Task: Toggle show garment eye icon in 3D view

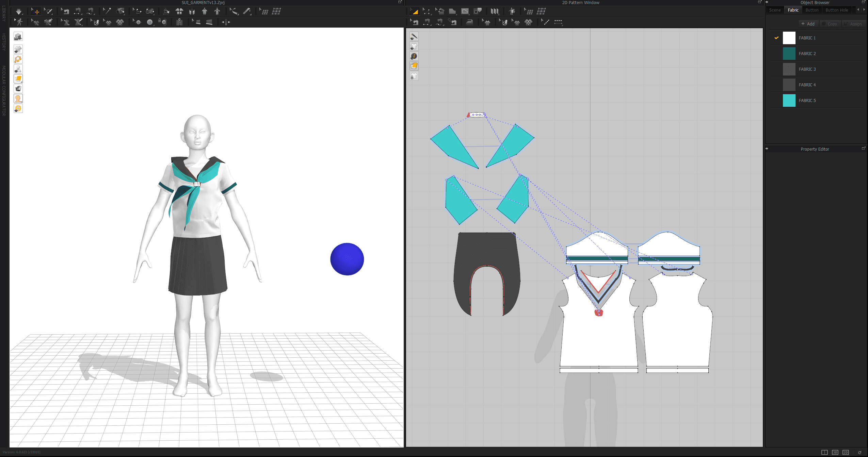Action: [x=18, y=49]
